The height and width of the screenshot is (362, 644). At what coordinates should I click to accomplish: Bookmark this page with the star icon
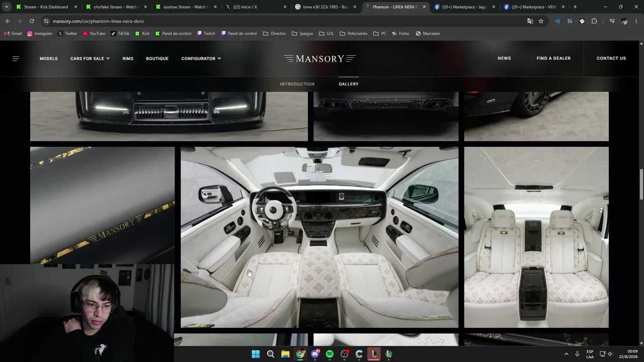541,21
